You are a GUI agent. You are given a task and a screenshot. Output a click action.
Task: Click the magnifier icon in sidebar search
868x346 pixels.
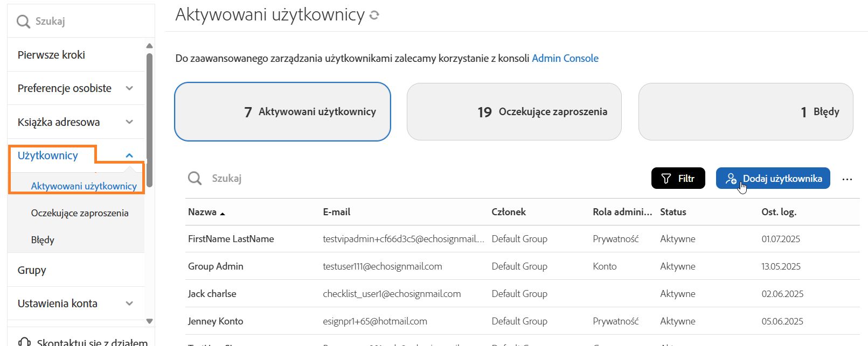23,22
